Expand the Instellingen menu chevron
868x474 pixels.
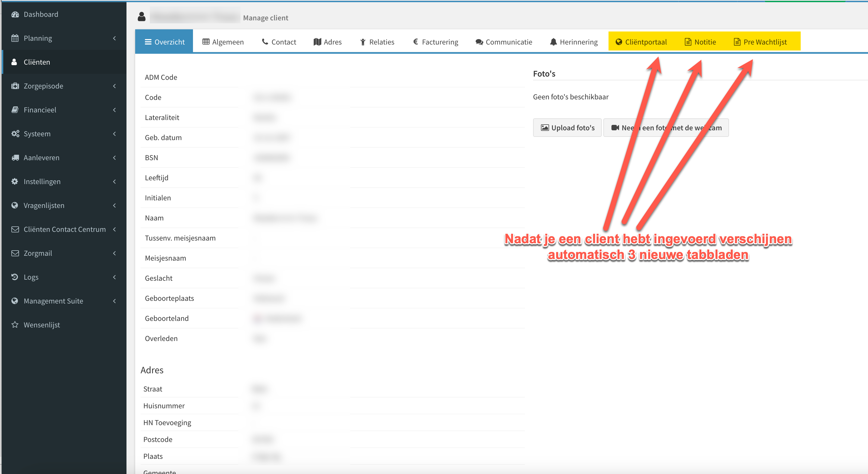click(x=115, y=181)
